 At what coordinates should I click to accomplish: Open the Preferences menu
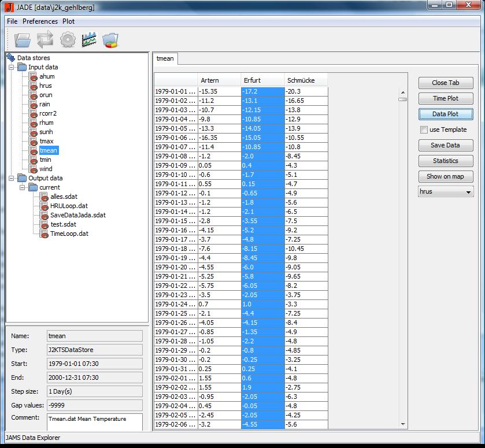(x=40, y=21)
